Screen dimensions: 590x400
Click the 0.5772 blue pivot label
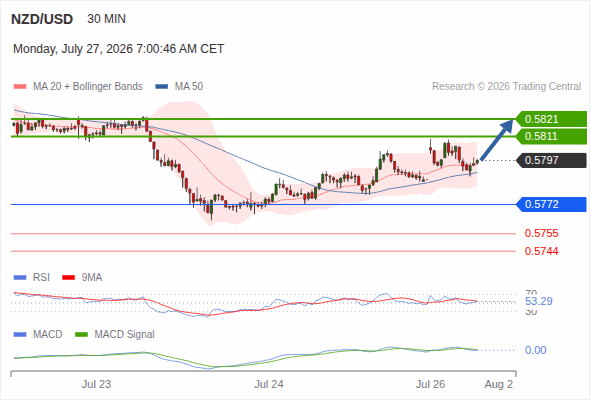tap(552, 204)
